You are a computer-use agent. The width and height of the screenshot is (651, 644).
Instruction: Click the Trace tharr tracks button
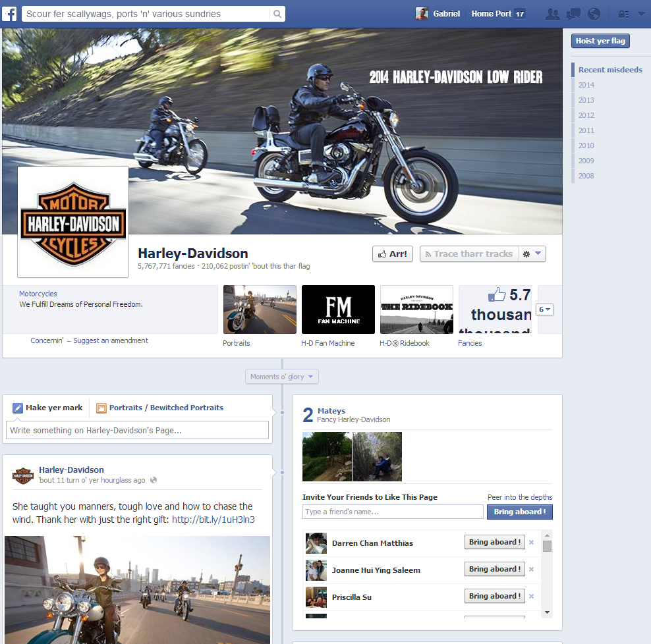468,254
